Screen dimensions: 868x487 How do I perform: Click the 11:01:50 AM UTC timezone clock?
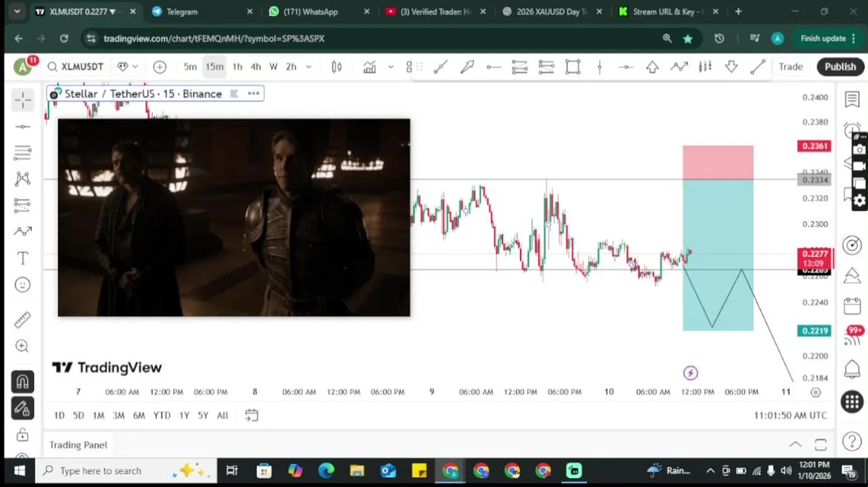click(x=790, y=415)
